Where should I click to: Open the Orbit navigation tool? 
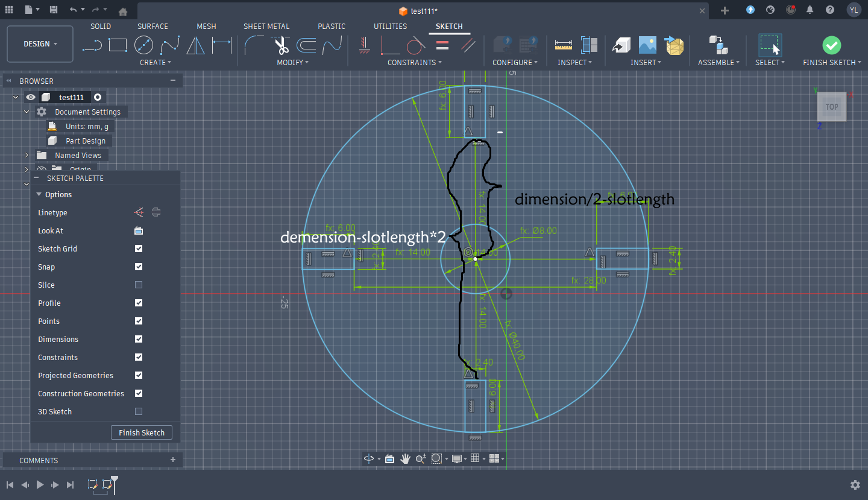pyautogui.click(x=368, y=459)
